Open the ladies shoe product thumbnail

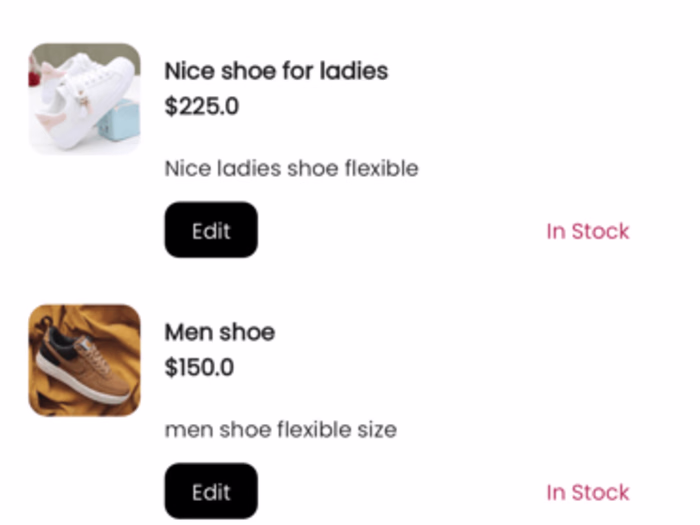(x=84, y=99)
